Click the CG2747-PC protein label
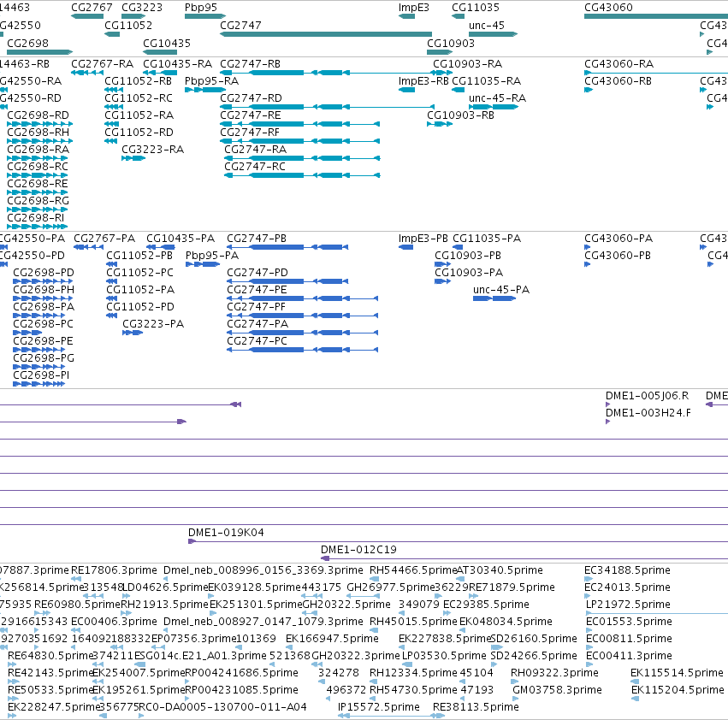Image resolution: width=728 pixels, height=720 pixels. click(257, 340)
